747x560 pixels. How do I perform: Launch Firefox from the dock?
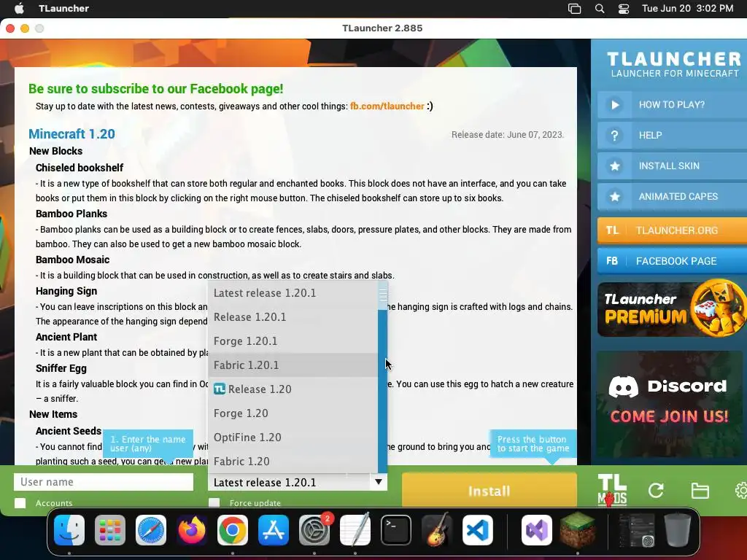[192, 530]
